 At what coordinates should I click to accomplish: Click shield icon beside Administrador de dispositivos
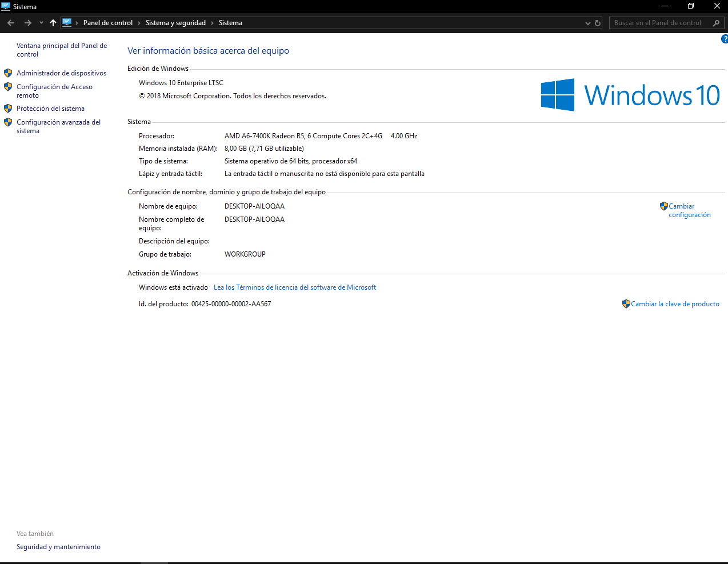[8, 73]
